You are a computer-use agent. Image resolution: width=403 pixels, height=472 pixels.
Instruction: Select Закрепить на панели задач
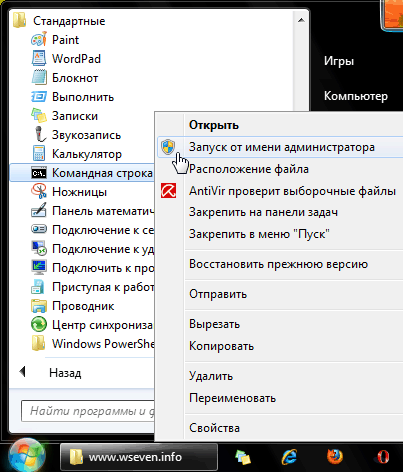click(x=263, y=212)
